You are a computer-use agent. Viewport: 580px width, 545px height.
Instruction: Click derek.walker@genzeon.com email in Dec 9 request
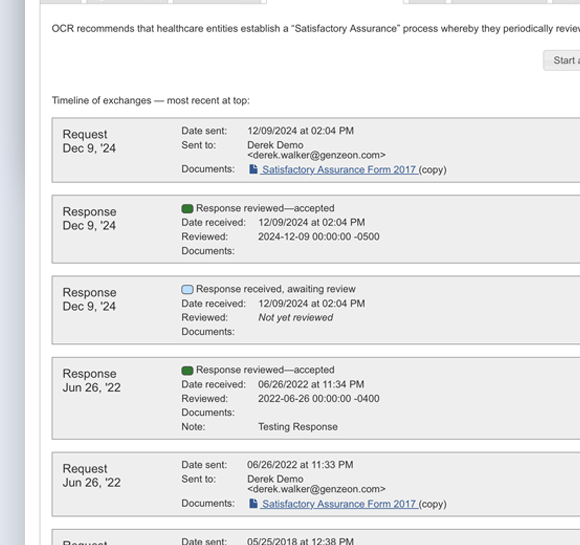(316, 155)
